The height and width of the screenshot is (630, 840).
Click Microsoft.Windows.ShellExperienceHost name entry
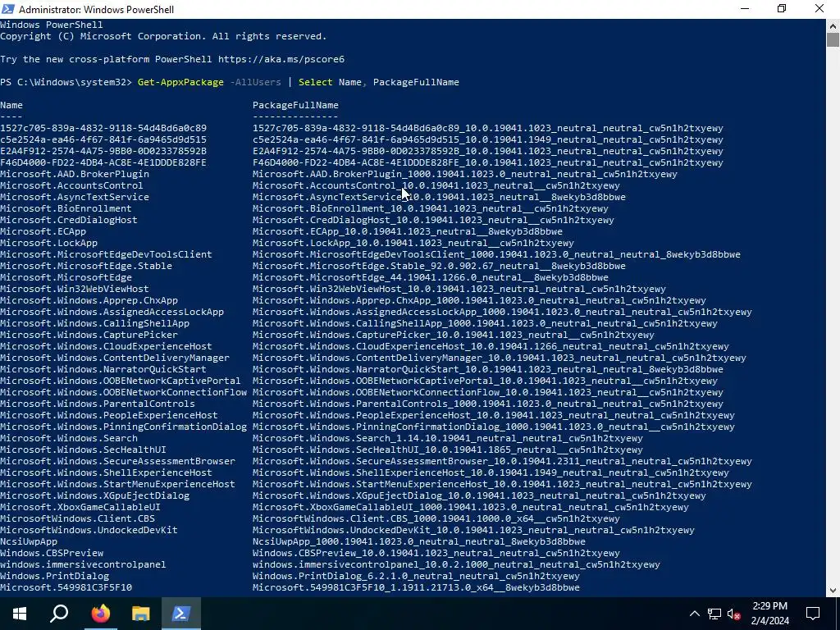click(106, 472)
